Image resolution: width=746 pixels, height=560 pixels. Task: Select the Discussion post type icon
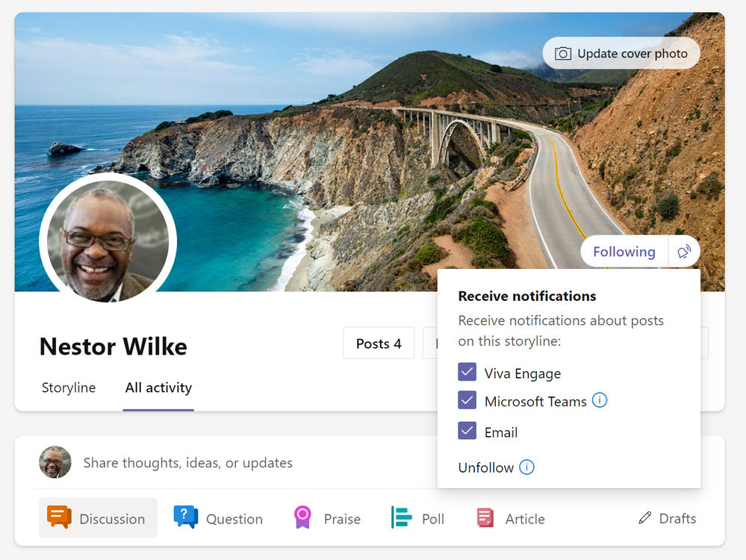pos(60,517)
